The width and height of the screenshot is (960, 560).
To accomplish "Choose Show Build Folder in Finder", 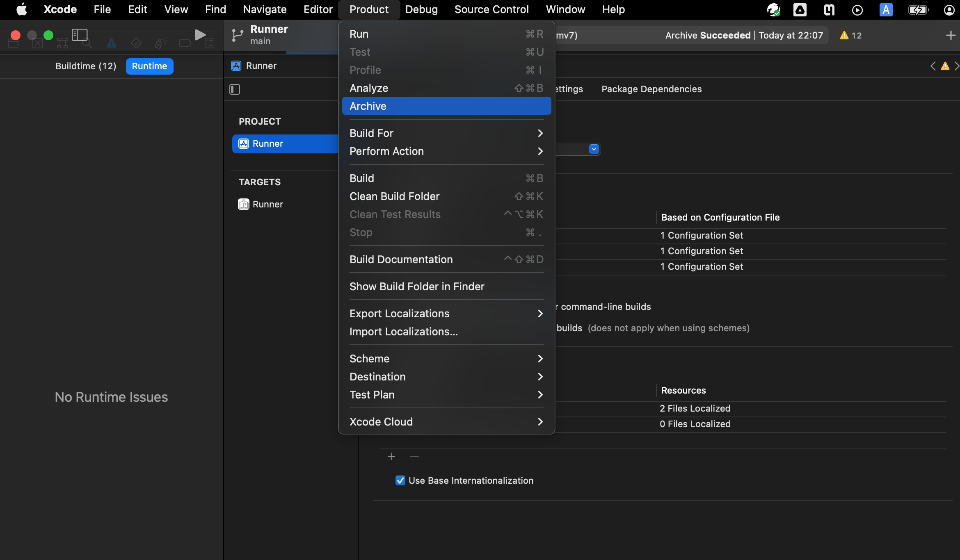I will (446, 287).
